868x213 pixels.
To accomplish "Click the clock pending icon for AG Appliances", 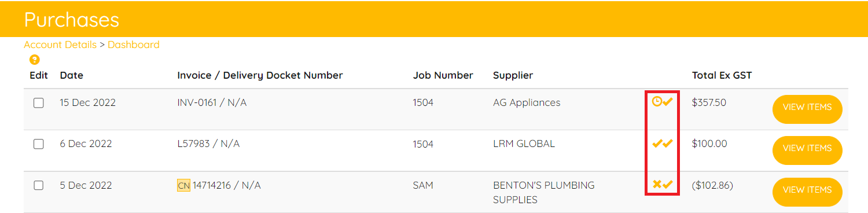I will pos(657,101).
